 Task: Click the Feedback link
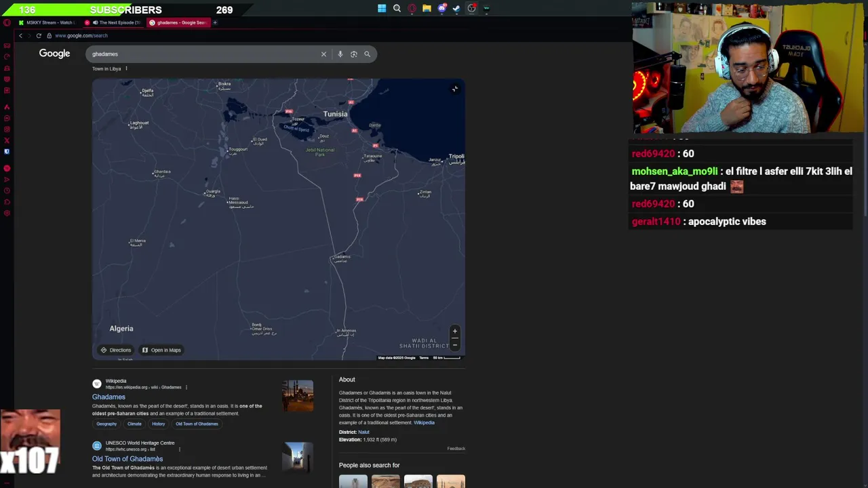click(x=456, y=449)
